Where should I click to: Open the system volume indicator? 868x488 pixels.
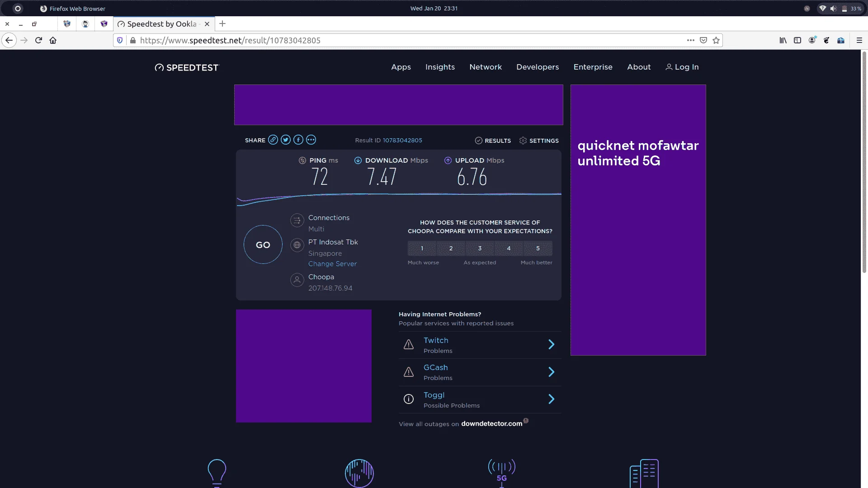833,8
